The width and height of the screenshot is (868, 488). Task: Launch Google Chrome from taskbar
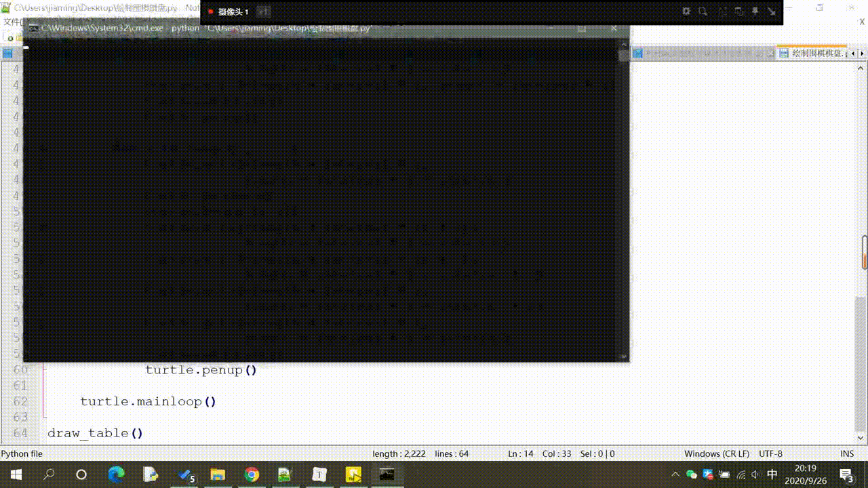(252, 474)
